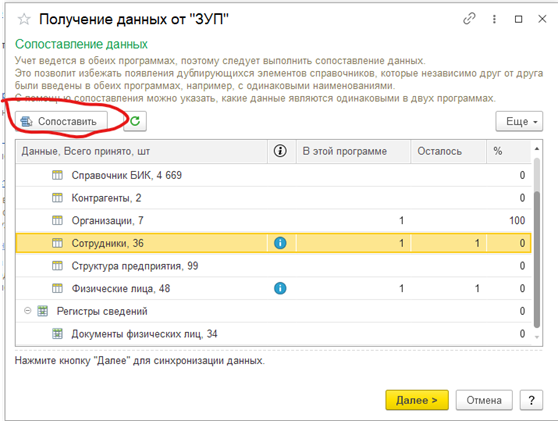
Task: Click table icon beside Физические лица
Action: [57, 288]
